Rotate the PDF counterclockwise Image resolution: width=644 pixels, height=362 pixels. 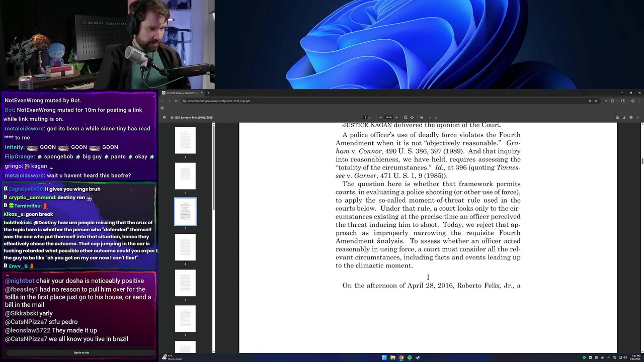click(x=412, y=118)
